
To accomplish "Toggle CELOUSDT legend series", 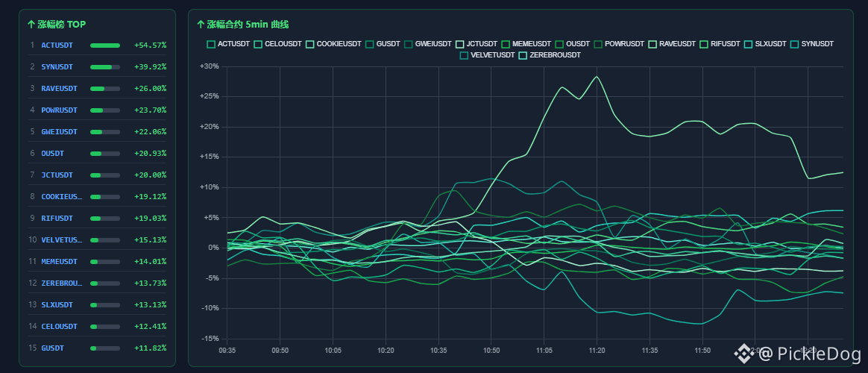I will 278,44.
